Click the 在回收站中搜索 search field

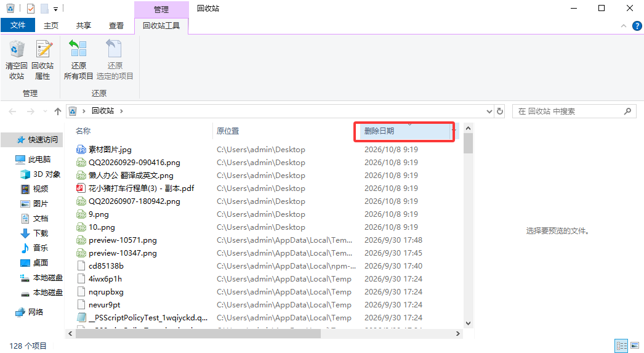(570, 111)
